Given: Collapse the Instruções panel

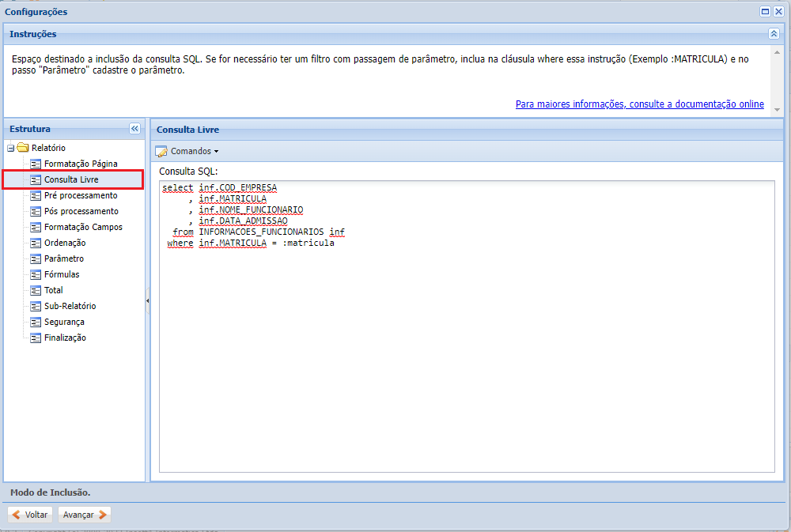Looking at the screenshot, I should point(774,34).
